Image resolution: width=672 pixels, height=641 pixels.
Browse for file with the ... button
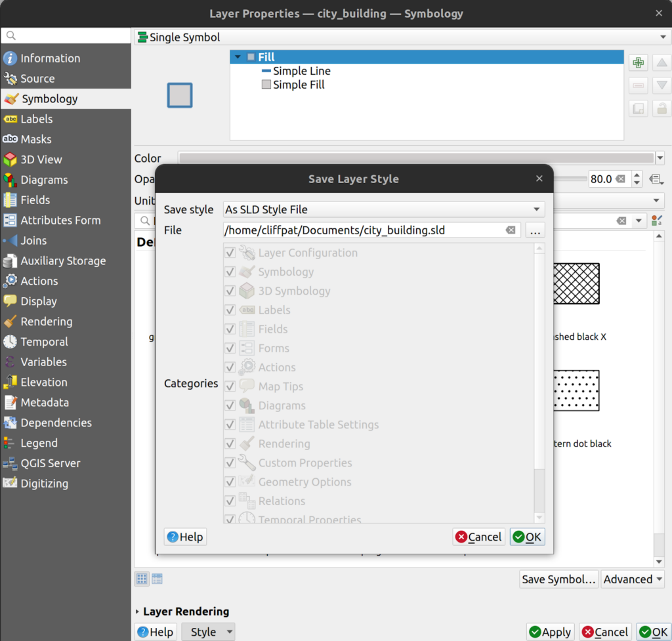pos(535,230)
